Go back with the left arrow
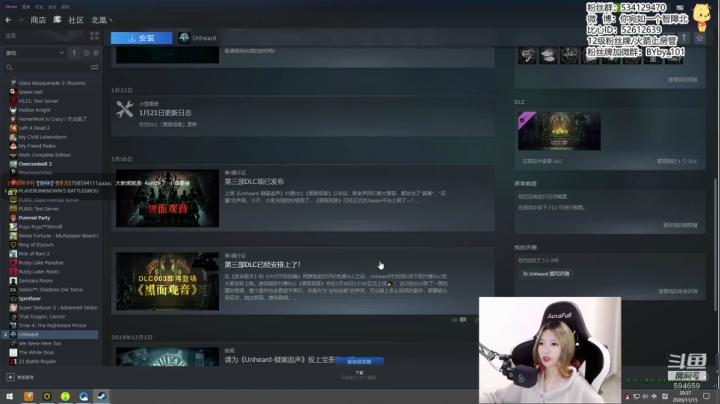This screenshot has height=404, width=720. (8, 20)
